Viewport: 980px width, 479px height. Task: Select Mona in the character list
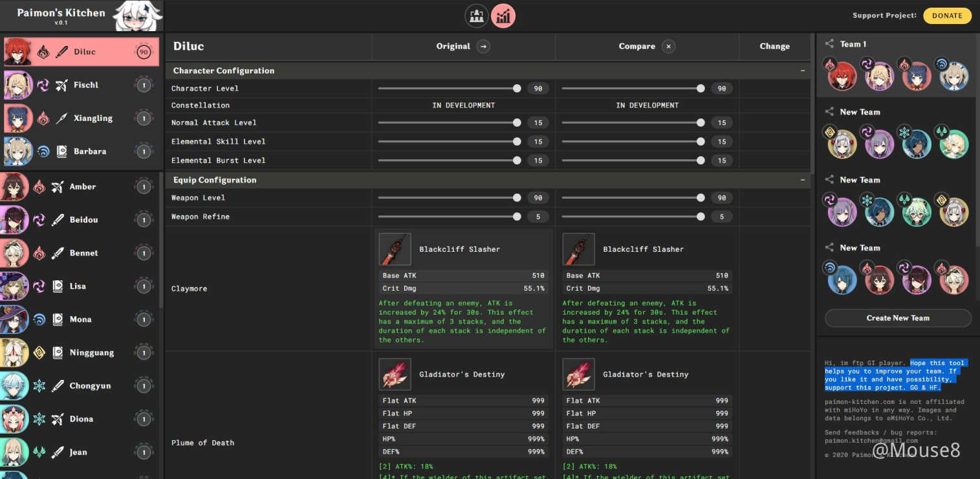point(80,319)
